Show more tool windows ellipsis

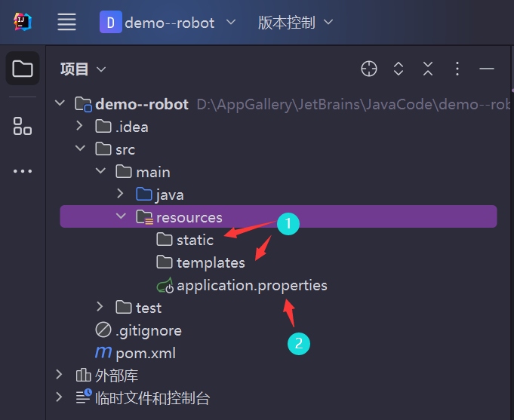pos(23,171)
